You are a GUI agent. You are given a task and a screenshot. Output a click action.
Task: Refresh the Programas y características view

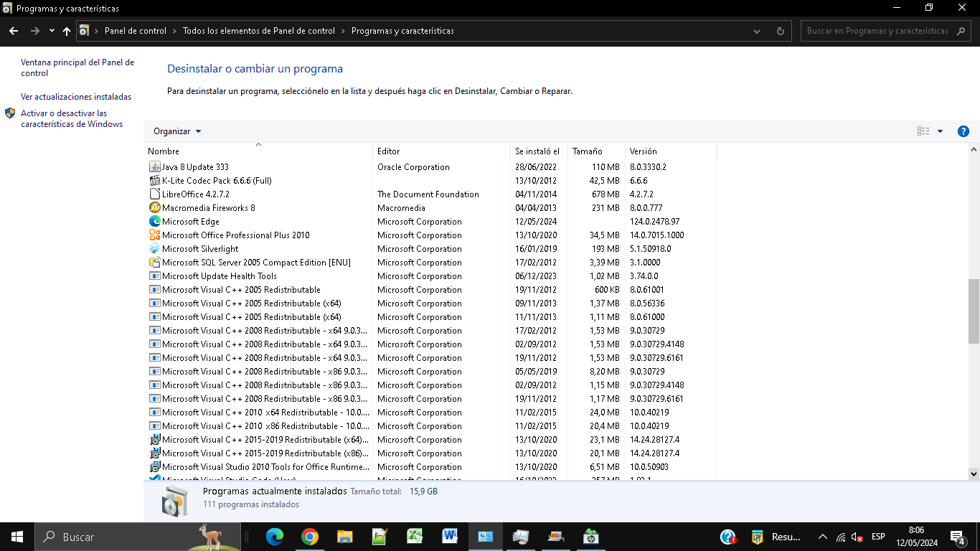coord(781,31)
